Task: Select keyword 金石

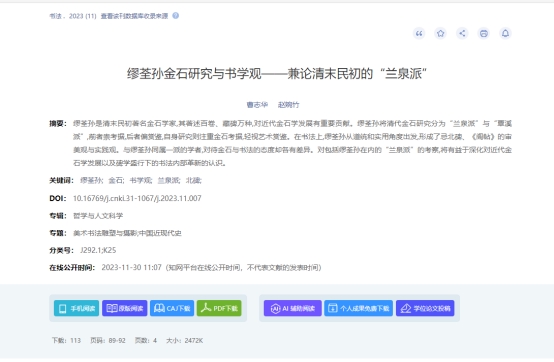Action: click(x=115, y=180)
